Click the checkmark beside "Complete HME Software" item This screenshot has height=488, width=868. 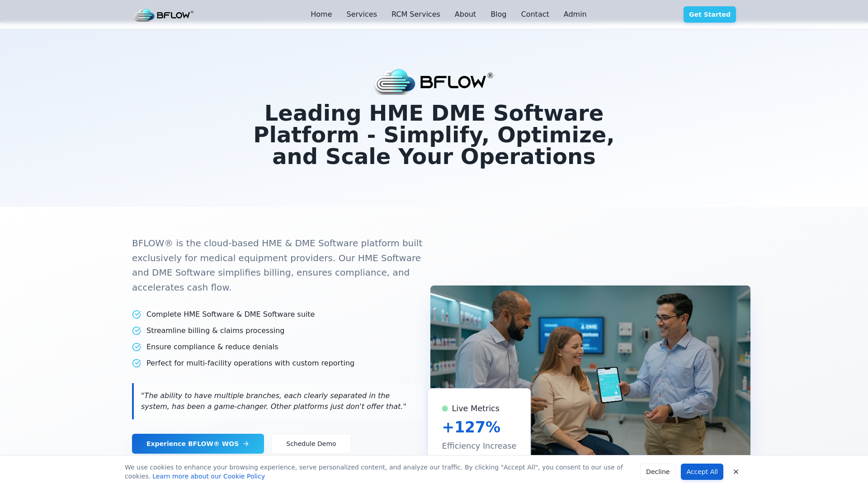(137, 314)
